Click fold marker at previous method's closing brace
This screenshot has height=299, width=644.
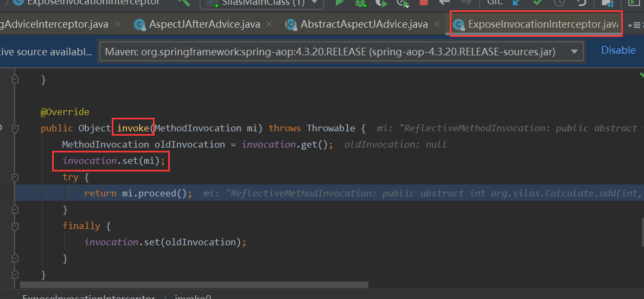point(15,80)
